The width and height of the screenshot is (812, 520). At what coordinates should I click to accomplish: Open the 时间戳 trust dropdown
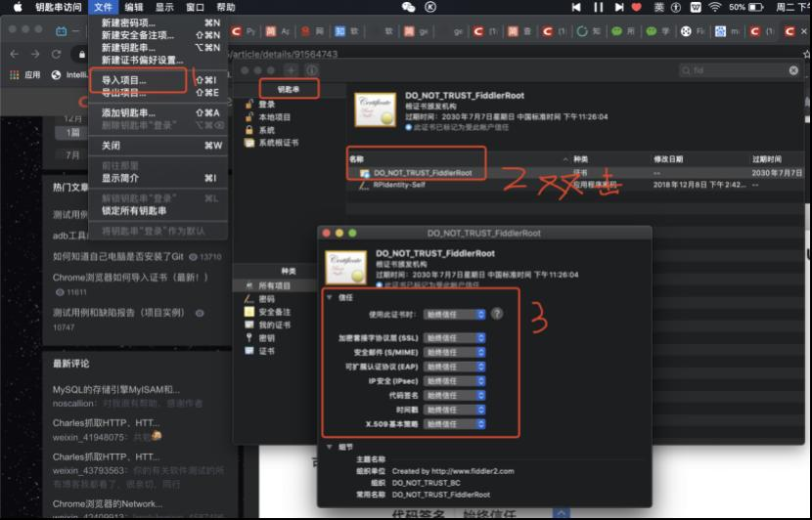[454, 410]
